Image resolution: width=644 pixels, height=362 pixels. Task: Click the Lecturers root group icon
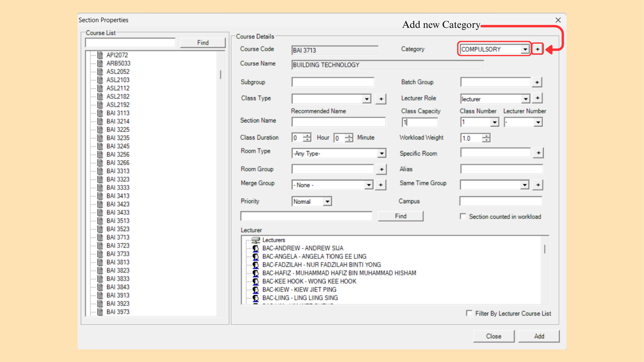(x=256, y=240)
